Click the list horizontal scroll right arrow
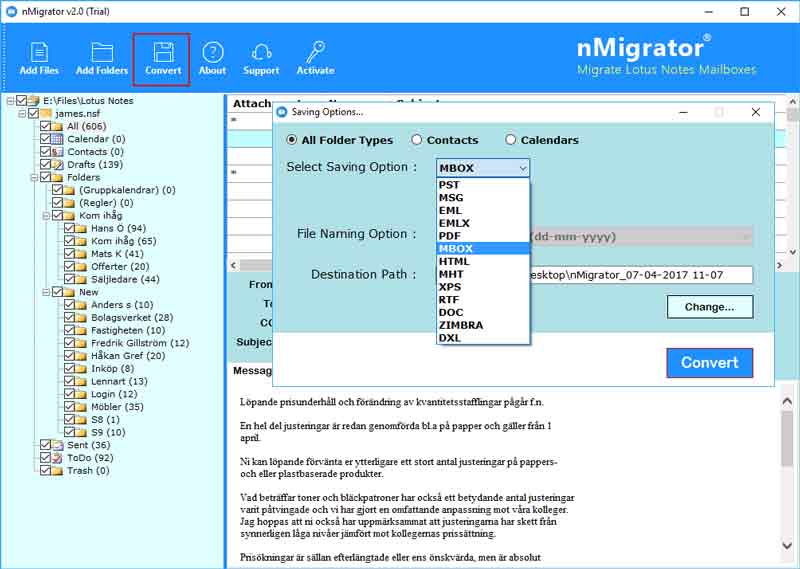 point(780,265)
